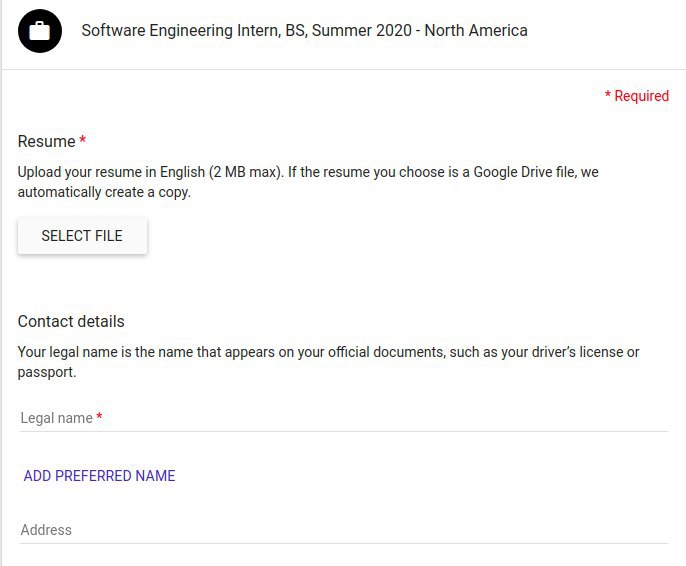Click the red asterisk beside Legal name
Viewport: 686px width, 566px height.
99,416
